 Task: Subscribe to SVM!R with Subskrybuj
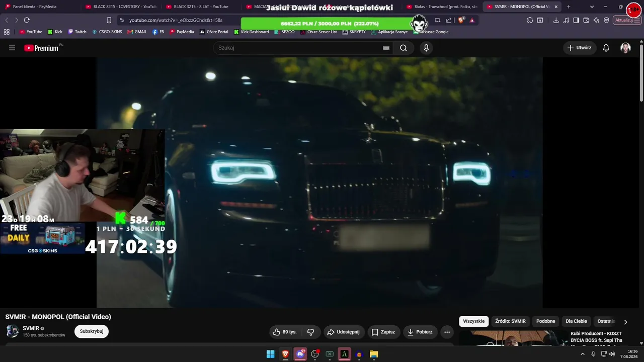pos(92,331)
